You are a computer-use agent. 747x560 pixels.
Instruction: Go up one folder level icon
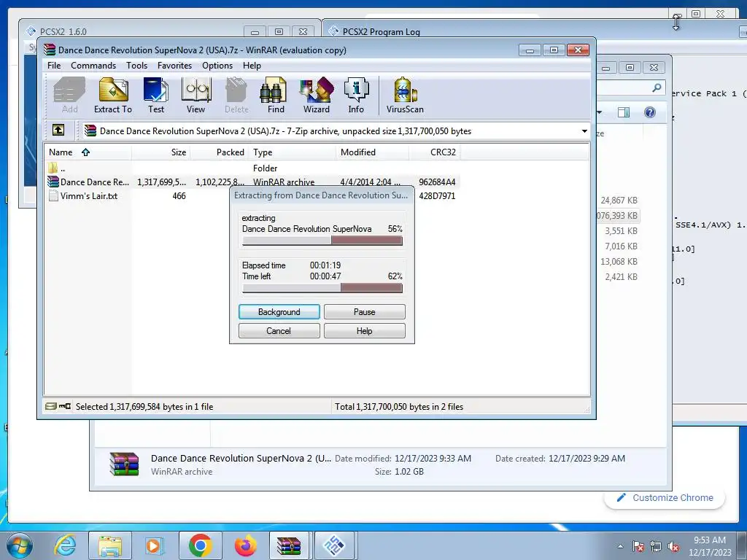(x=58, y=130)
